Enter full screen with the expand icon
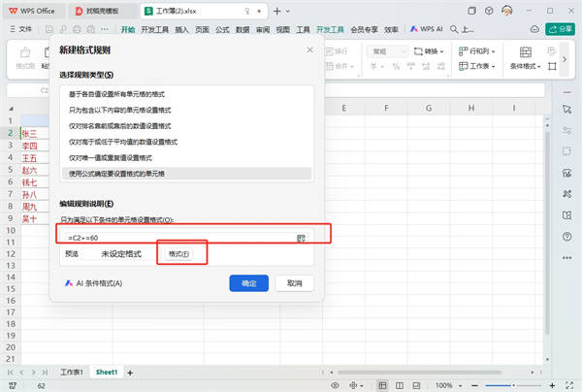 569,385
